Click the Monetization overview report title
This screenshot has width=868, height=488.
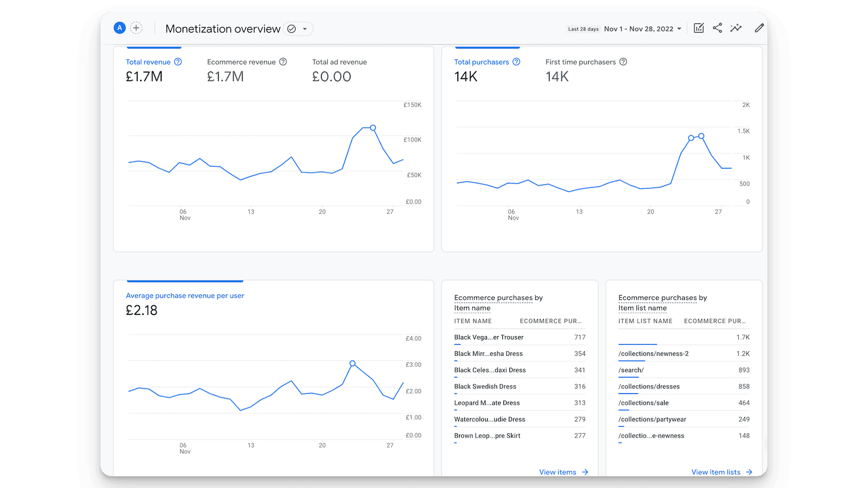(x=223, y=29)
